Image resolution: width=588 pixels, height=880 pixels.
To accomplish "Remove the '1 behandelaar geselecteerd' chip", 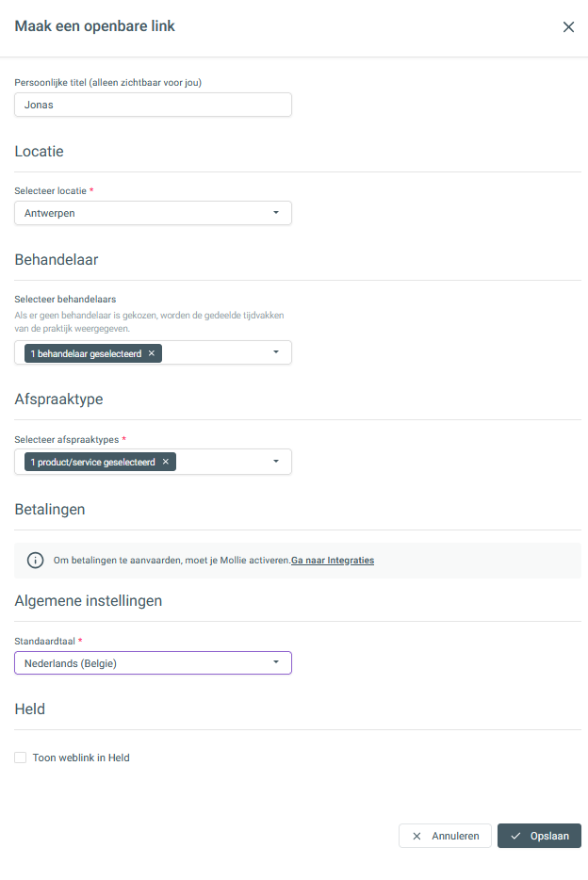I will pos(152,353).
